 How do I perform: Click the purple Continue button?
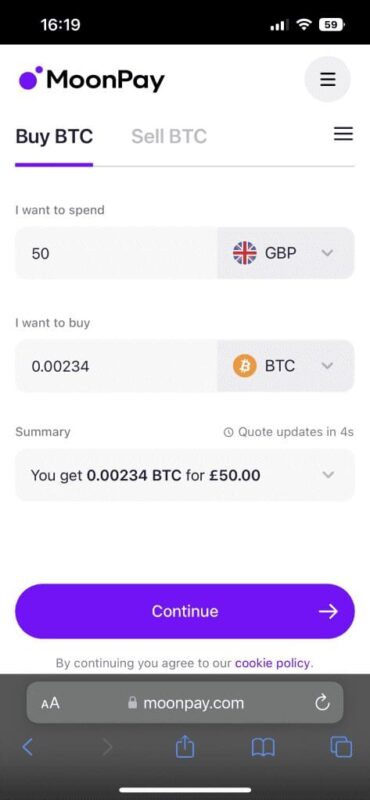185,611
